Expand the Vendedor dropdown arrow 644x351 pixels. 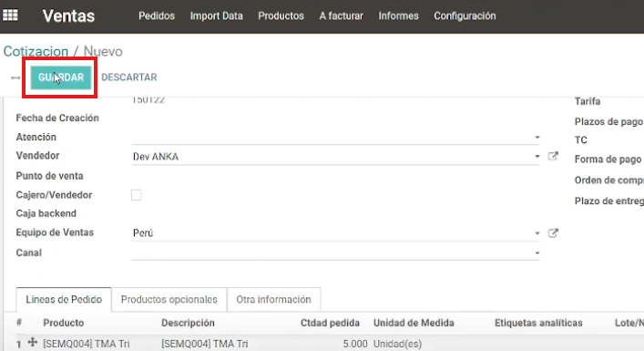(537, 156)
